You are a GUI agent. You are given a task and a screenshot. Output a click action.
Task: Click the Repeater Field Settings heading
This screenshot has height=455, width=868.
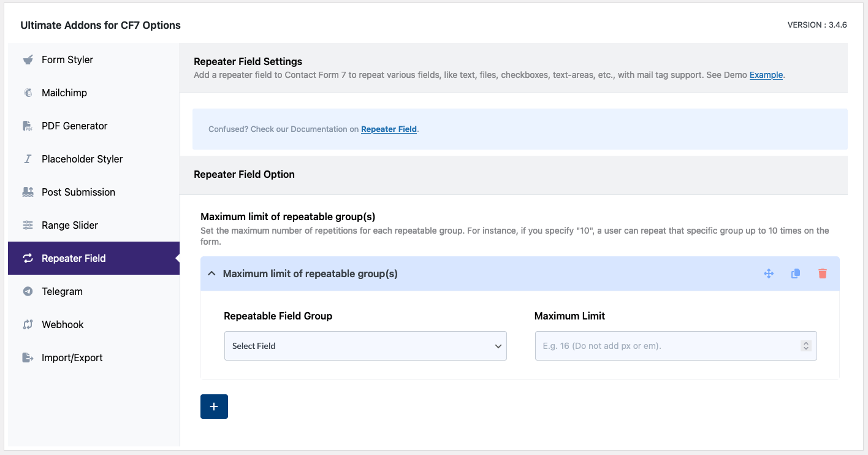(x=248, y=61)
